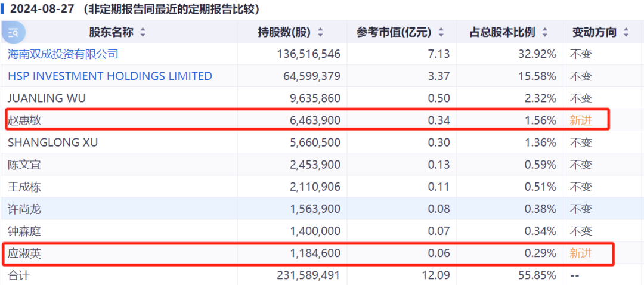The height and width of the screenshot is (285, 644).
Task: Click the table search filter icon
Action: 13,32
